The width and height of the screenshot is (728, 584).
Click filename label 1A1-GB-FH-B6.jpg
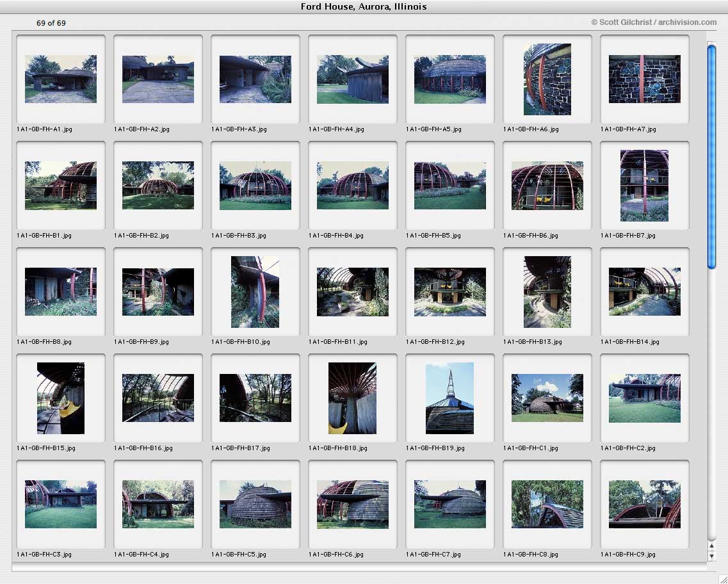pyautogui.click(x=531, y=236)
